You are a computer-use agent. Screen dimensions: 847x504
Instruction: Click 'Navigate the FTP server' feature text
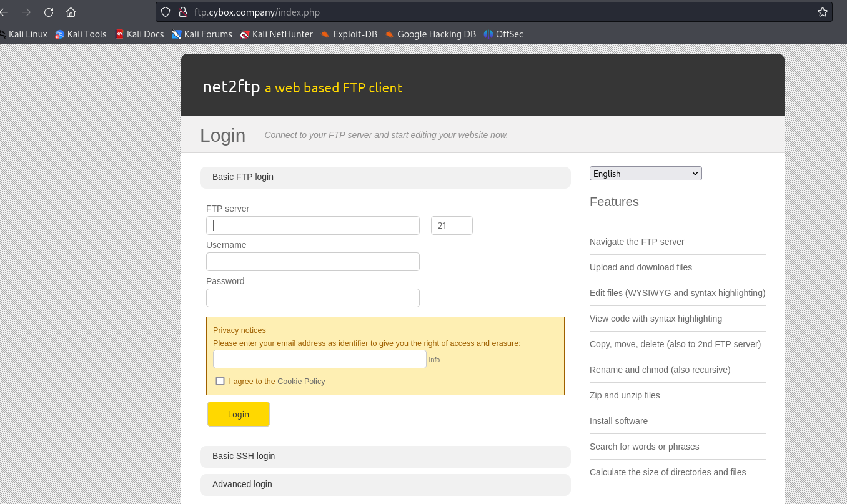tap(637, 242)
